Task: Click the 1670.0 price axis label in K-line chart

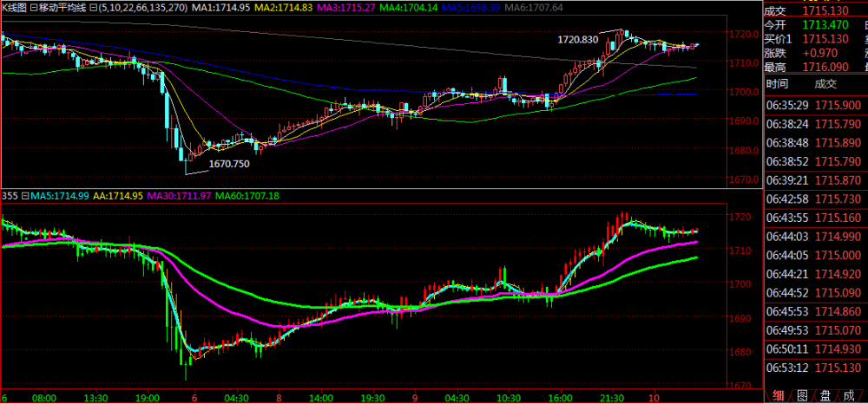Action: coord(744,179)
